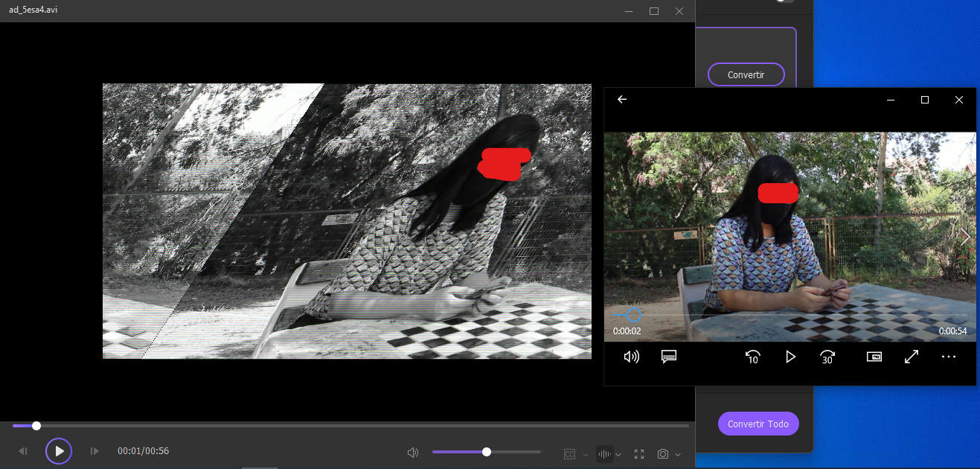Close the ad_5esa4.avi preview window
Screen dimensions: 980x469
(679, 11)
